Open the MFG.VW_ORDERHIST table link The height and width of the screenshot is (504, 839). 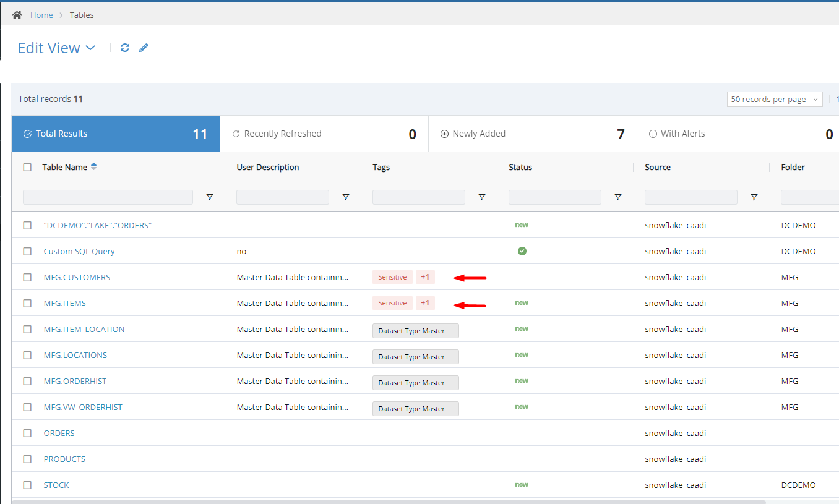[x=83, y=407]
